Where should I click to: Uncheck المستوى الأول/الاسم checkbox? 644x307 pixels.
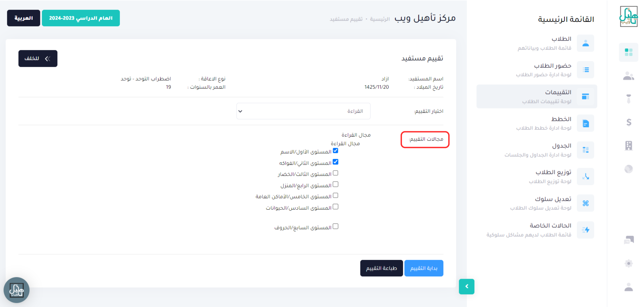336,151
